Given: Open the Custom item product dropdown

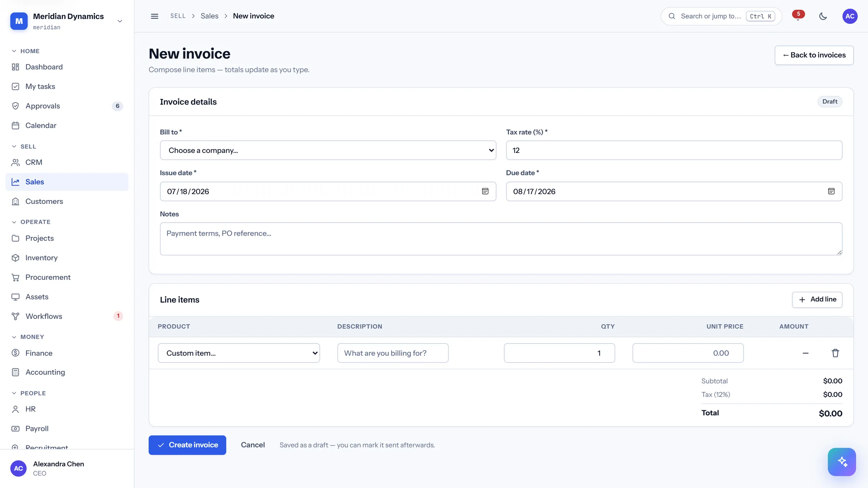Looking at the screenshot, I should coord(239,353).
